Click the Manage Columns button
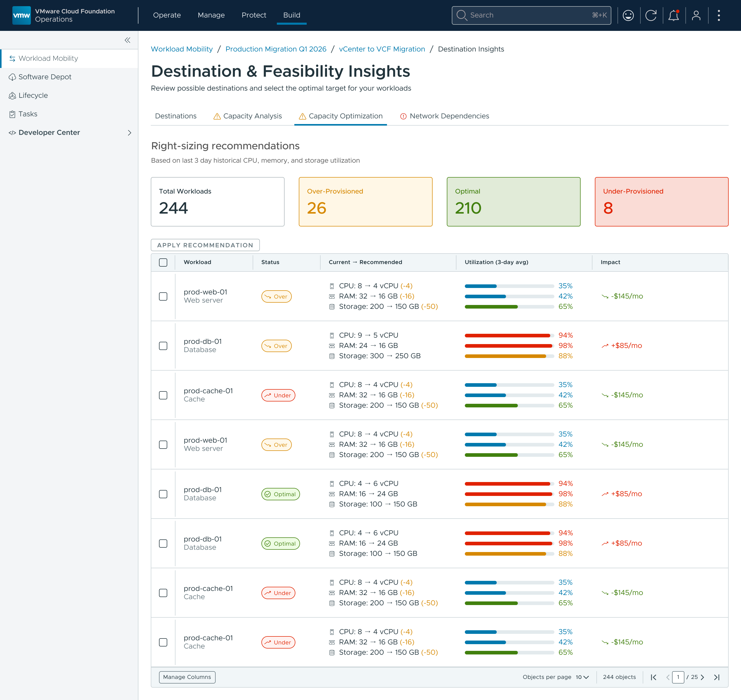 (187, 677)
